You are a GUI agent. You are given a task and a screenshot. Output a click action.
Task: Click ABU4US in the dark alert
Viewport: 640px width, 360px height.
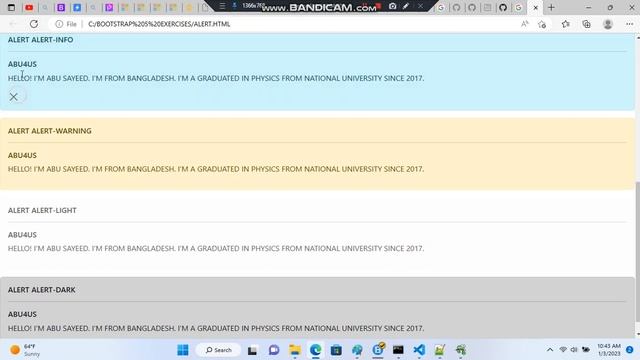tap(22, 314)
